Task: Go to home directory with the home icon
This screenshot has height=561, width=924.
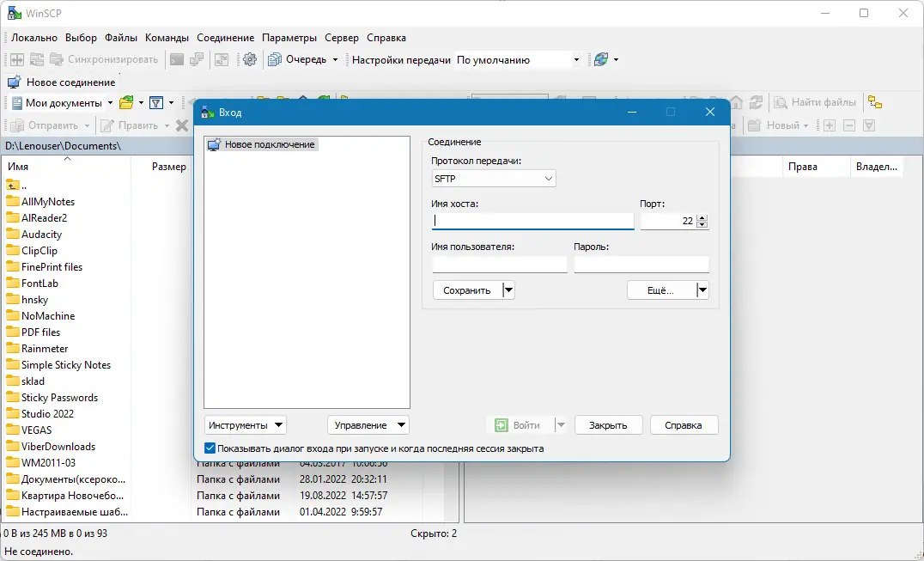Action: coord(736,101)
